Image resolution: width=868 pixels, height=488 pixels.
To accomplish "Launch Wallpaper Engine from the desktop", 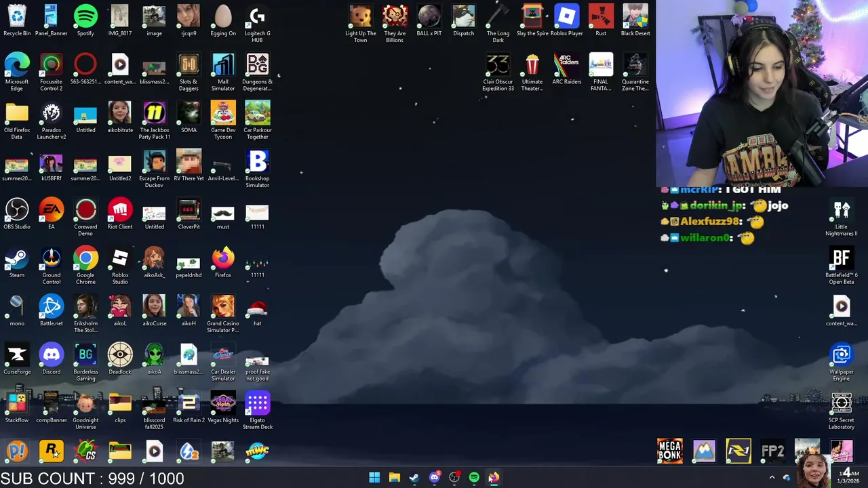I will [842, 363].
